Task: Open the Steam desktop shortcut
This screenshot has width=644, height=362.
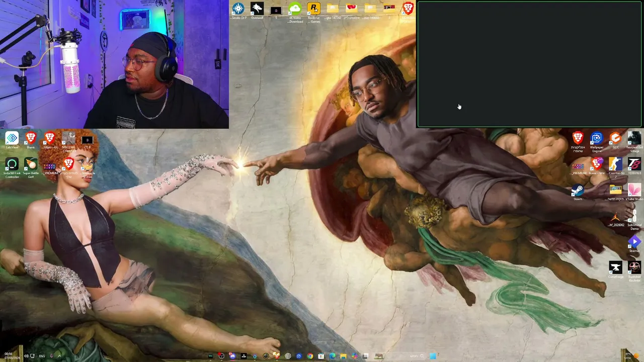Action: tap(578, 192)
